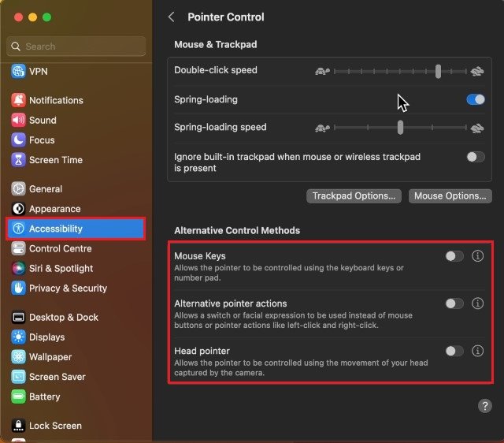Adjust the Spring-loading speed slider

click(x=400, y=128)
